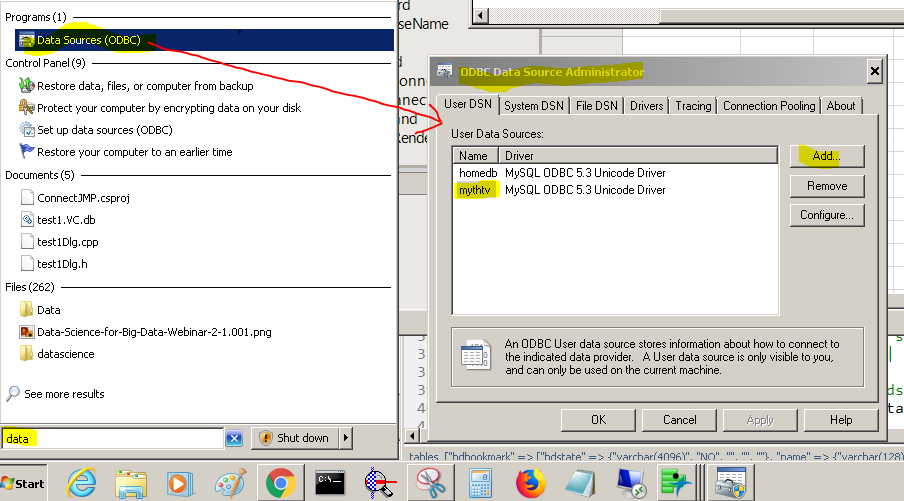
Task: Open Calculator from the taskbar
Action: [x=480, y=483]
